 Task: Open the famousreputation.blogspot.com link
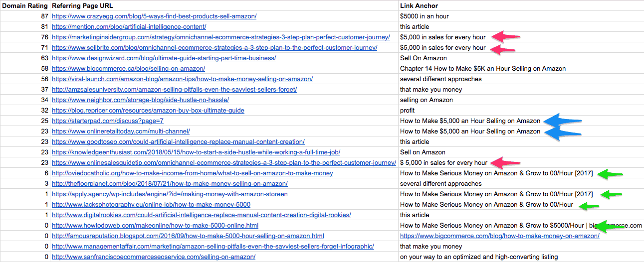(x=188, y=236)
